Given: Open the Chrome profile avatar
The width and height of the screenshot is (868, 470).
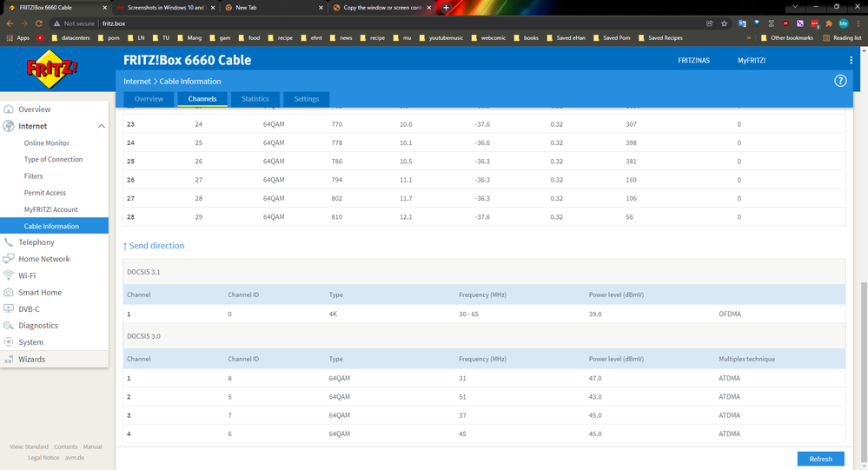Looking at the screenshot, I should [x=843, y=23].
